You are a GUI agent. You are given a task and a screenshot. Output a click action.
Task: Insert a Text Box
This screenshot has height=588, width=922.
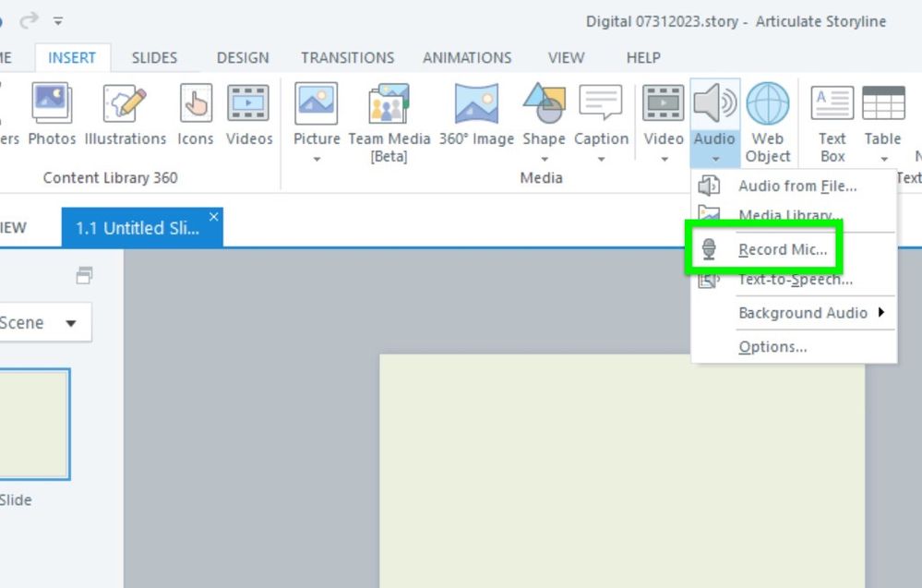(x=832, y=122)
